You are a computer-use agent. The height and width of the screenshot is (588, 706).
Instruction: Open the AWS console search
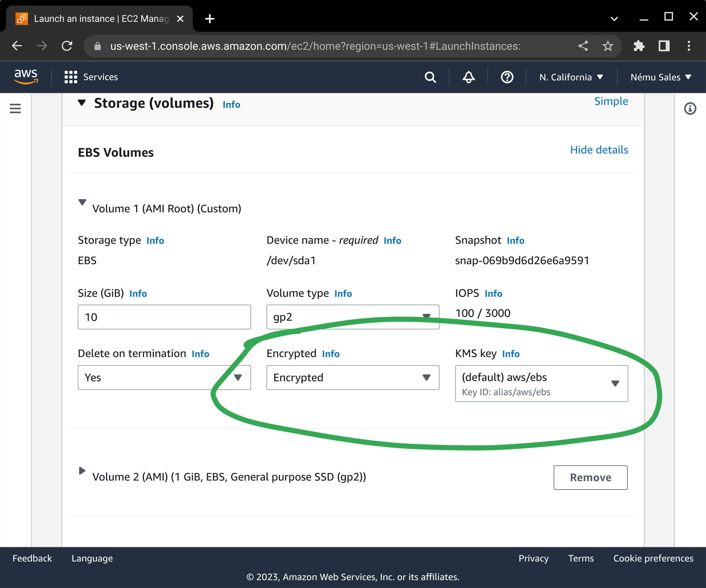coord(430,77)
